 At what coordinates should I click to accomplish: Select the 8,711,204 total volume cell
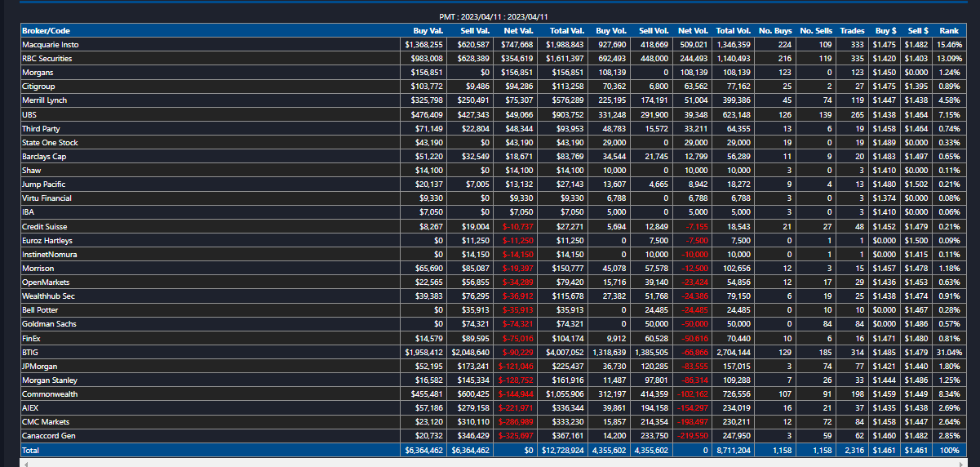tap(734, 451)
